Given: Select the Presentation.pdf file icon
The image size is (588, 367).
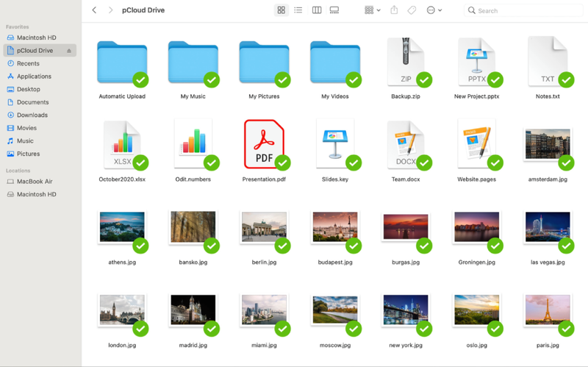Looking at the screenshot, I should tap(264, 144).
